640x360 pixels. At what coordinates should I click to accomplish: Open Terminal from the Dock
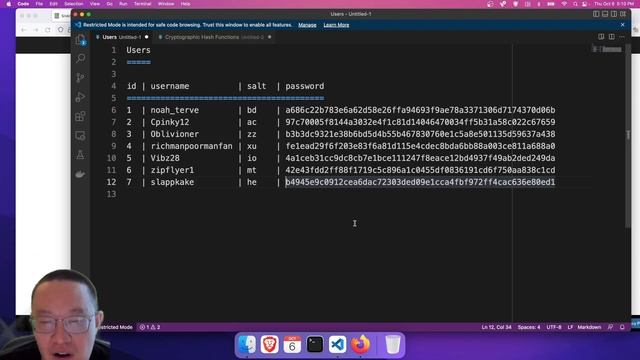pyautogui.click(x=315, y=344)
